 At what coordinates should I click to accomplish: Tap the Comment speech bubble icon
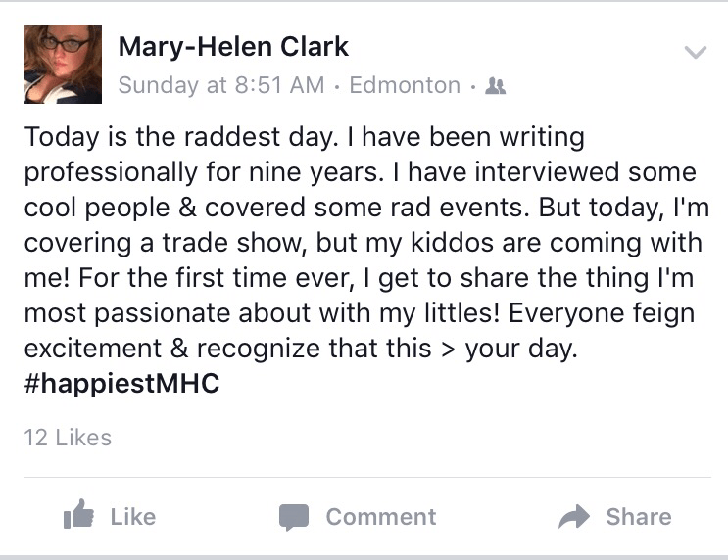[x=293, y=516]
